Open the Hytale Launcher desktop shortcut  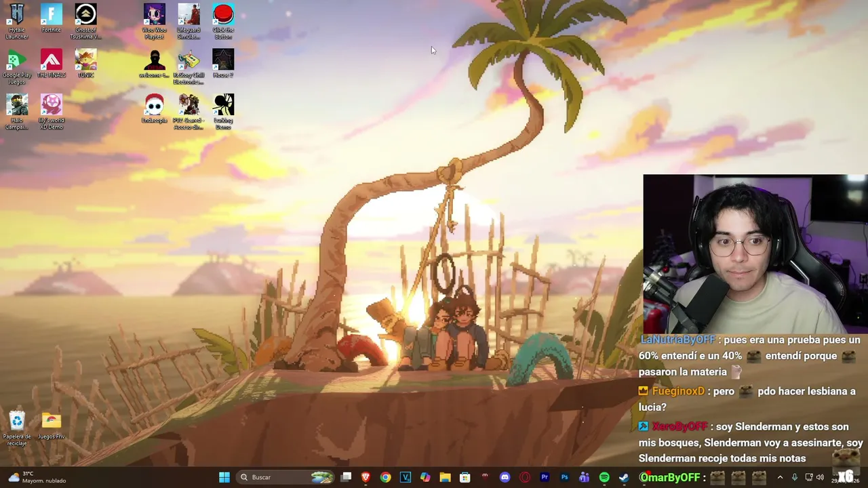tap(17, 21)
